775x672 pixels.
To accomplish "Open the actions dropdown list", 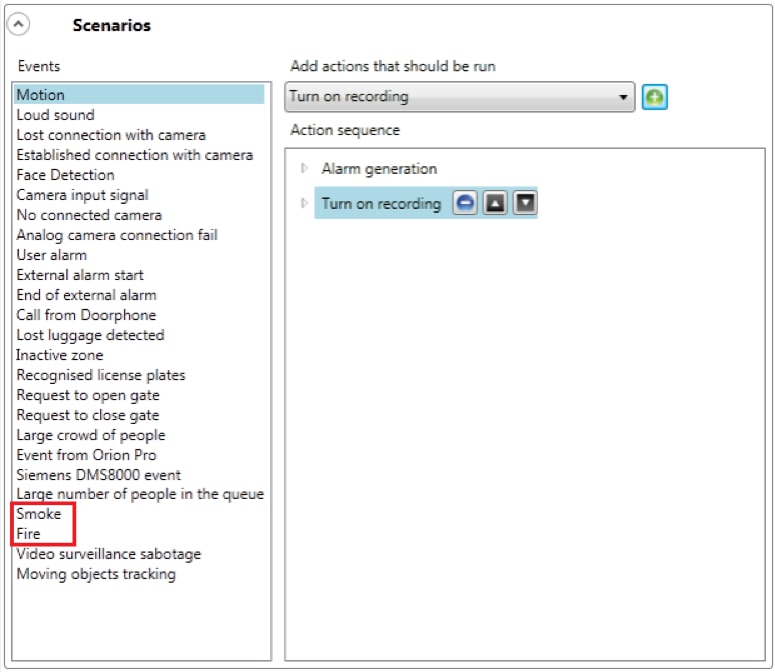I will tap(624, 97).
